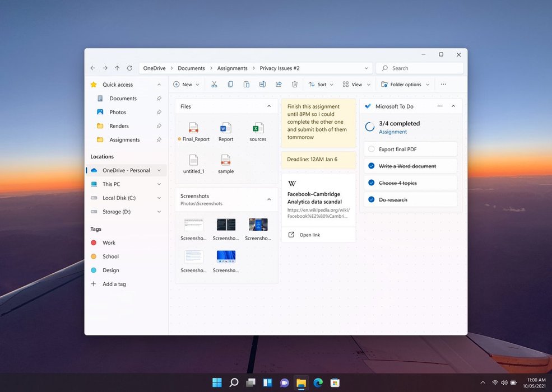Open Folder options menu
Viewport: 552px width, 392px height.
pyautogui.click(x=405, y=85)
